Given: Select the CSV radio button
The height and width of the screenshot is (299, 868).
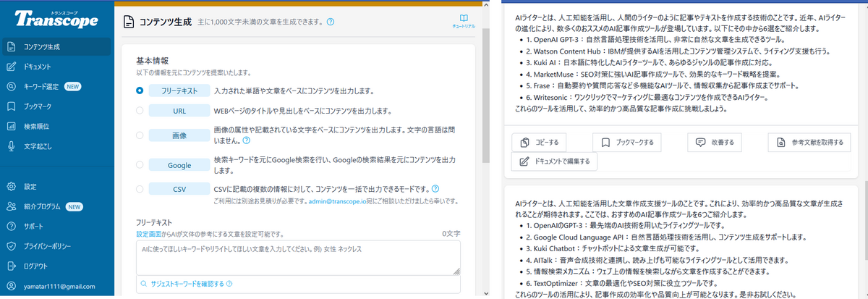Looking at the screenshot, I should pos(140,188).
